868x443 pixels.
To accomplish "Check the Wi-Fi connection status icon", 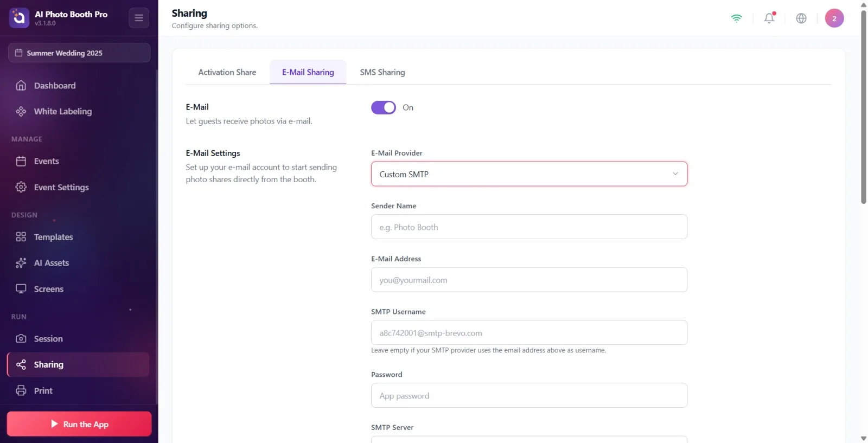I will pyautogui.click(x=736, y=18).
